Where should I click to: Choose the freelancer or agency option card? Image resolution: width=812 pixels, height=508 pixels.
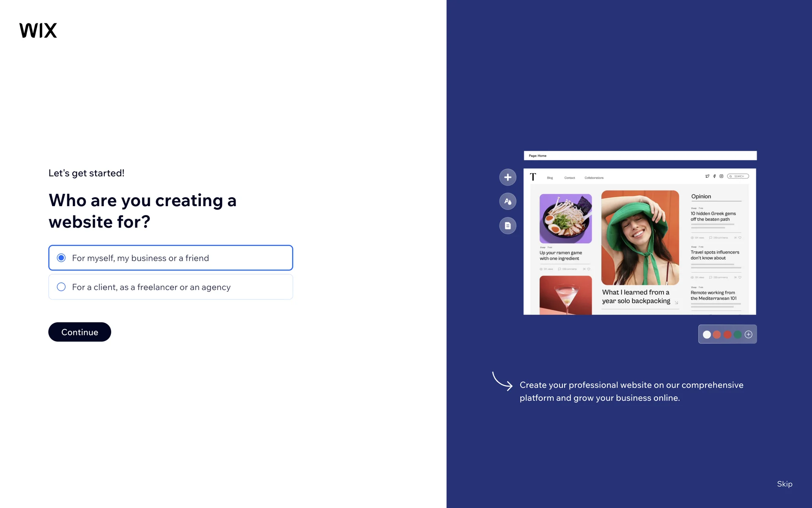click(x=170, y=287)
